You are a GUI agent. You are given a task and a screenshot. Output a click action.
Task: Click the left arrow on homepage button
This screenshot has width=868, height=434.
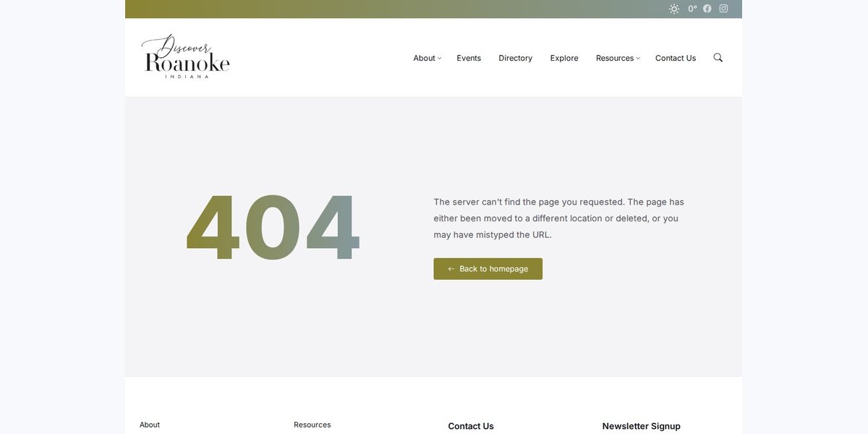click(x=451, y=269)
